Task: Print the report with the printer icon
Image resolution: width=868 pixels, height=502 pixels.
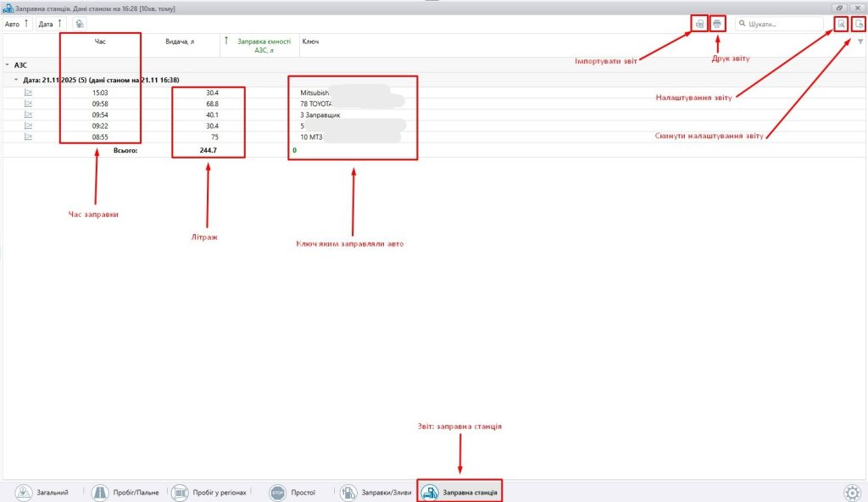Action: pos(717,24)
